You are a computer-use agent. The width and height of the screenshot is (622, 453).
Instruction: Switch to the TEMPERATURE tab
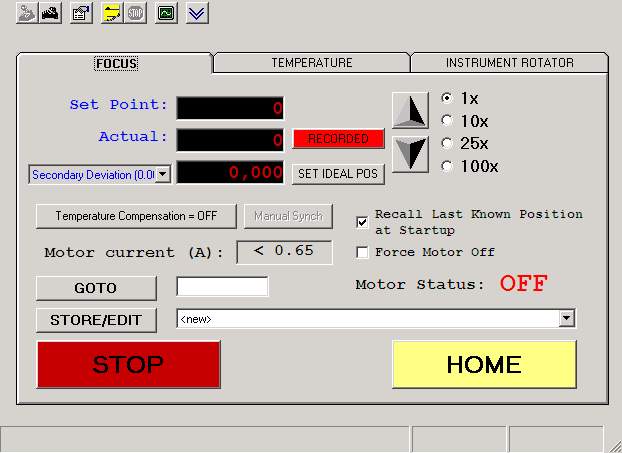click(x=311, y=63)
